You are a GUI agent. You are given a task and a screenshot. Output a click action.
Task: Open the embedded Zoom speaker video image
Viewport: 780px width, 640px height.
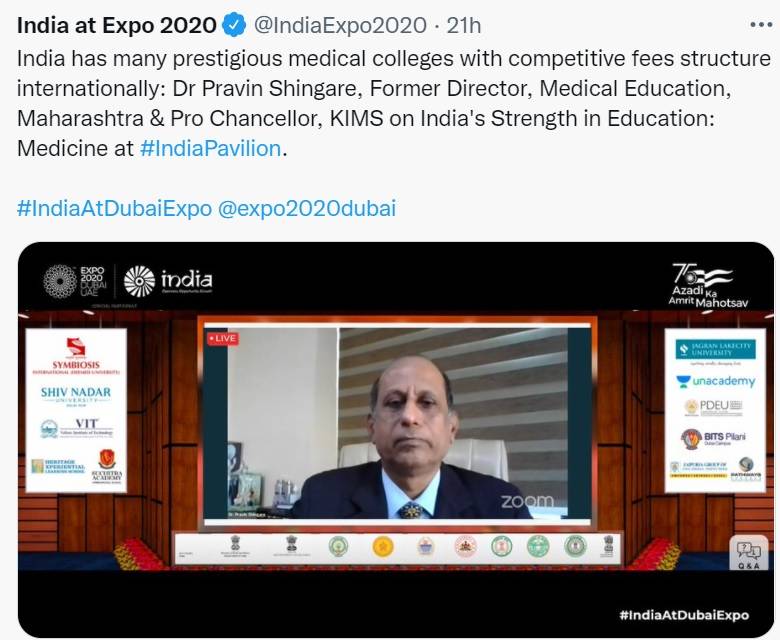(x=397, y=422)
